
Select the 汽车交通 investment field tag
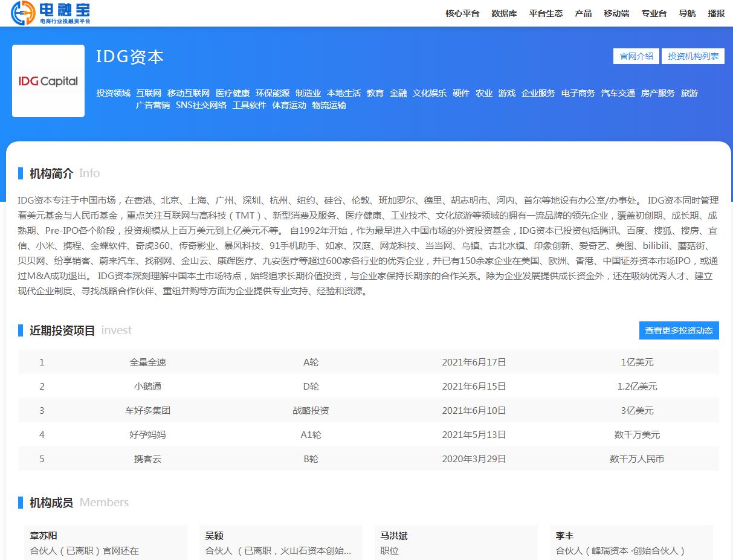618,93
